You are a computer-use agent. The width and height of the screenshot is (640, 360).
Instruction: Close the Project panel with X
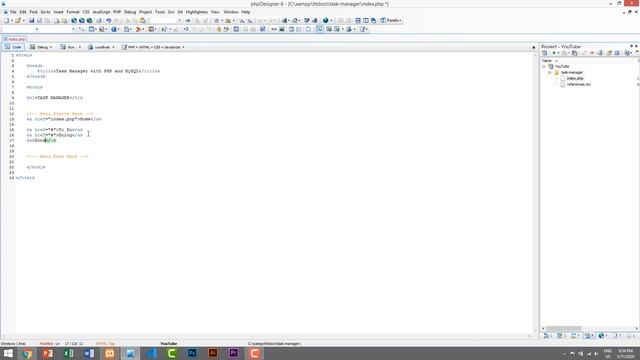point(636,46)
